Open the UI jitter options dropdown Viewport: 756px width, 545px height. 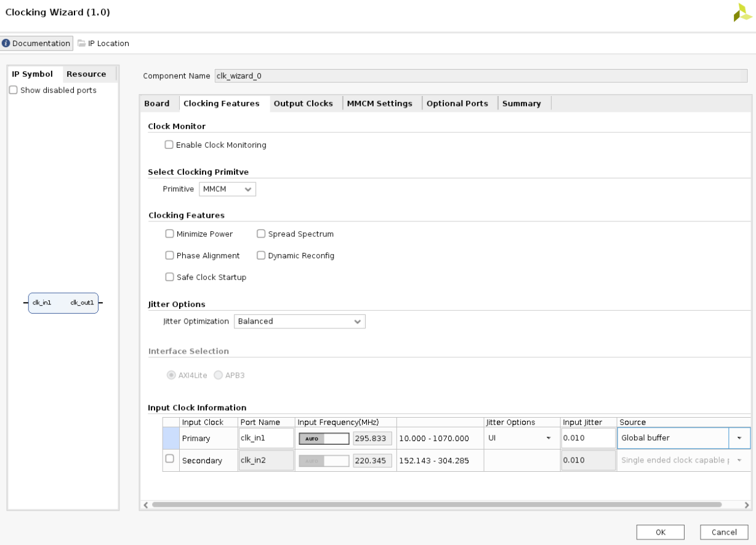pos(521,439)
